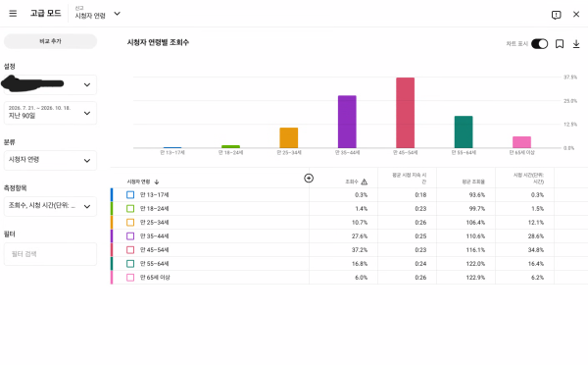Viewport: 588px width, 365px height.
Task: Click the 만 45–54세 row label
Action: pos(155,250)
